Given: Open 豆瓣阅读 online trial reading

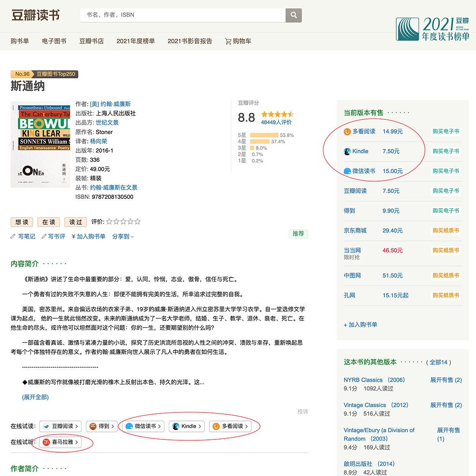Looking at the screenshot, I should click(x=60, y=426).
